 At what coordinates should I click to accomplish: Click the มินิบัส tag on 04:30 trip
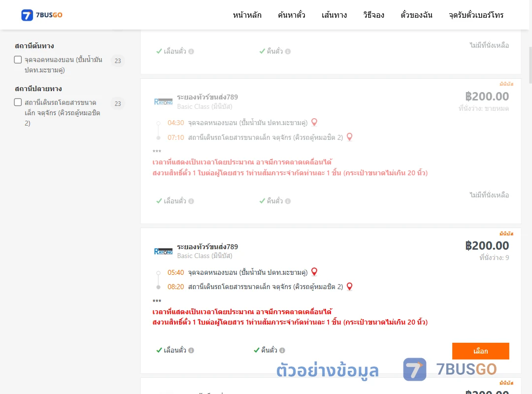click(506, 84)
